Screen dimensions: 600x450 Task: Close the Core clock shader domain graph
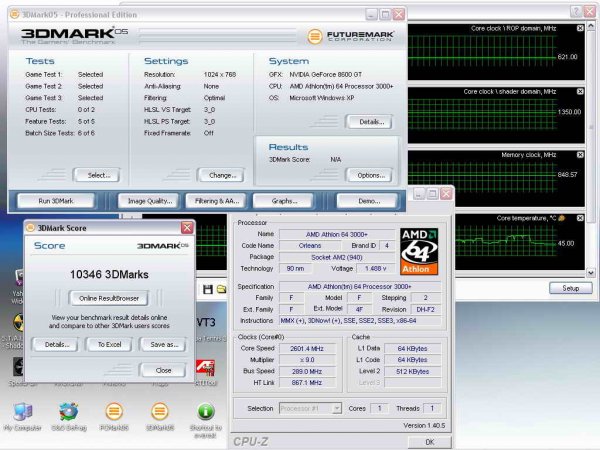coord(580,91)
